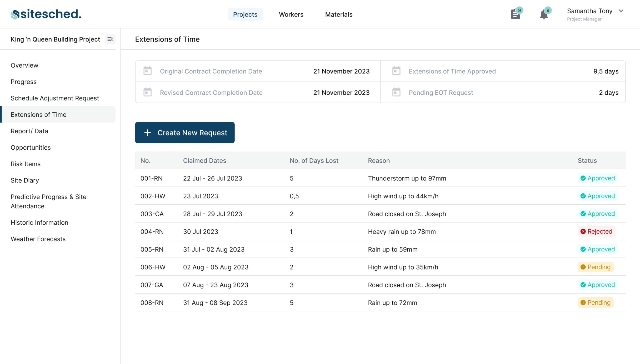Open Schedule Adjustment Request
Viewport: 640px width, 364px height.
click(x=55, y=98)
